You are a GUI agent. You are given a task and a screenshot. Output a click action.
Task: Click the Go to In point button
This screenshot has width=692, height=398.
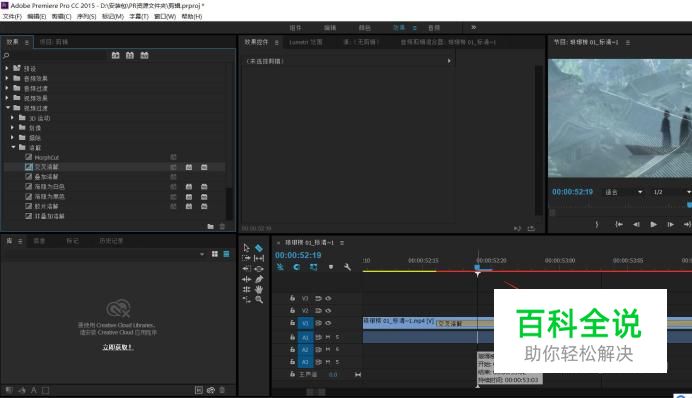[x=619, y=225]
